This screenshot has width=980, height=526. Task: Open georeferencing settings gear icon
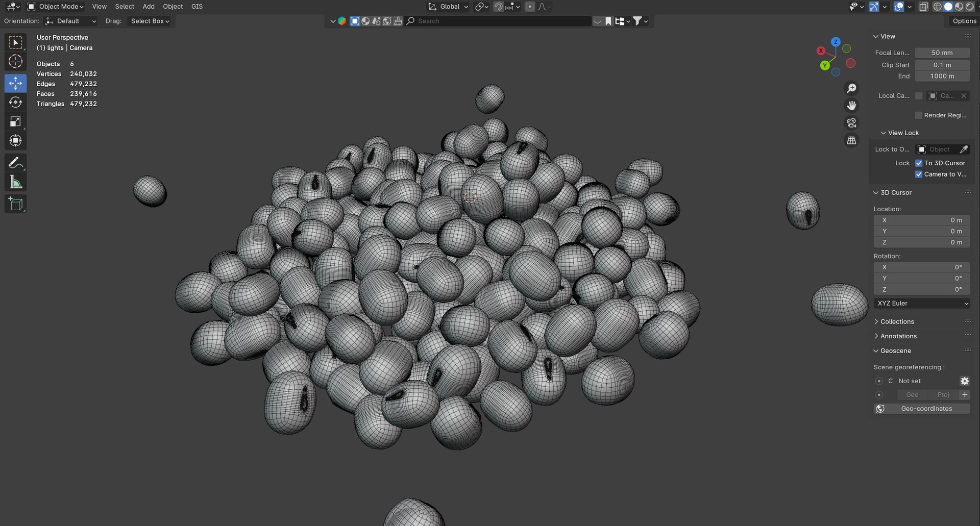pyautogui.click(x=965, y=381)
